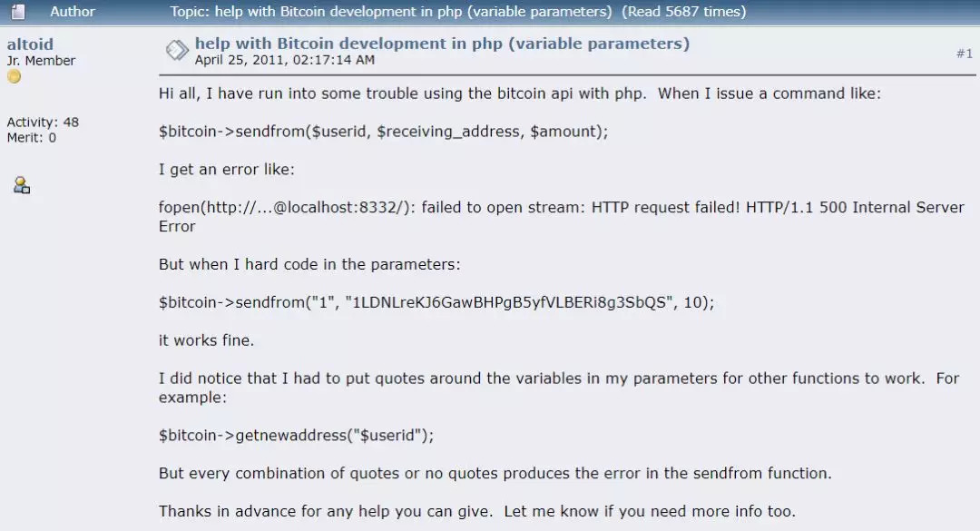Viewport: 980px width, 531px height.
Task: Click the sendfrom($userid...) code line
Action: 383,132
